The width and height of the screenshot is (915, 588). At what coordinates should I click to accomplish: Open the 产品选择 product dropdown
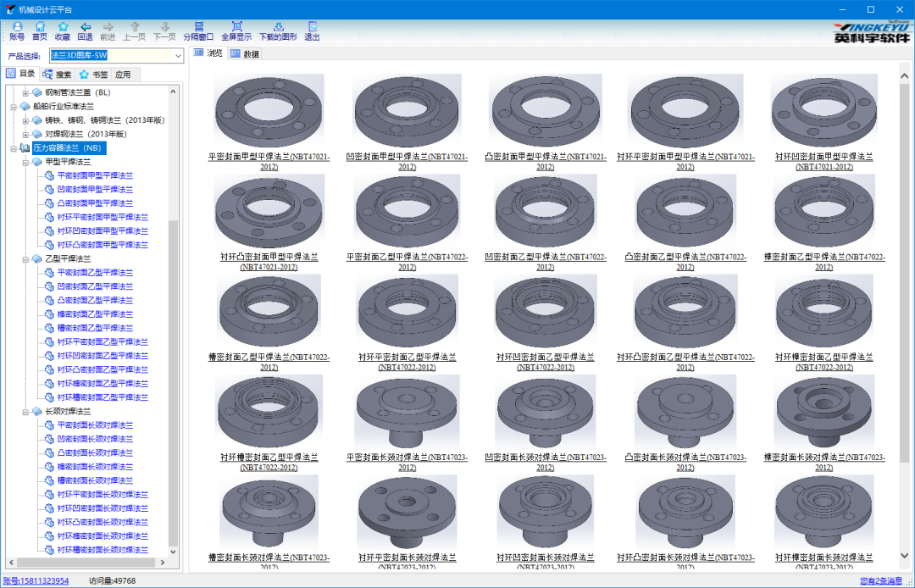click(178, 56)
